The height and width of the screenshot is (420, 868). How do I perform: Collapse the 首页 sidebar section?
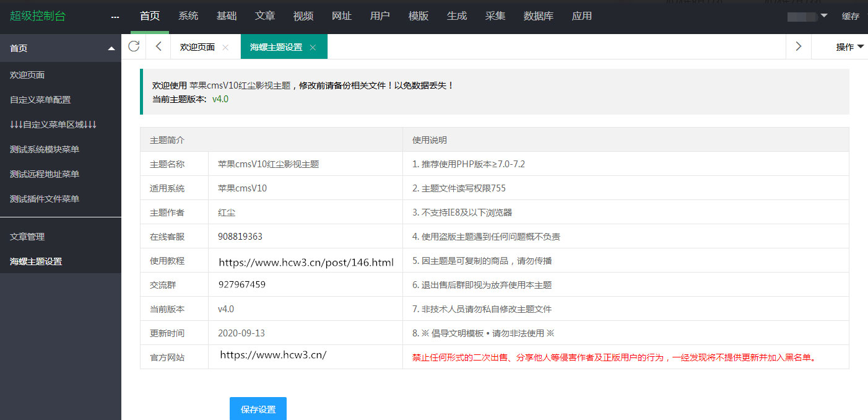[x=111, y=48]
